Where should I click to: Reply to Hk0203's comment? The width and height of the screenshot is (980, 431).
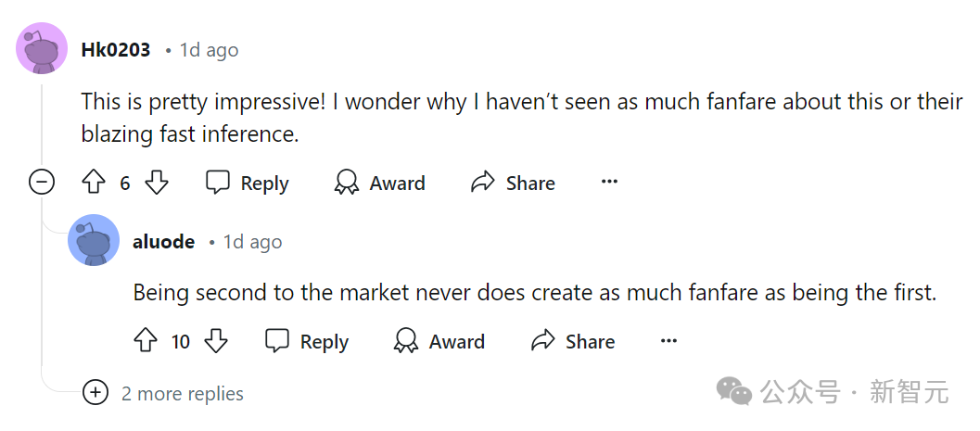248,183
